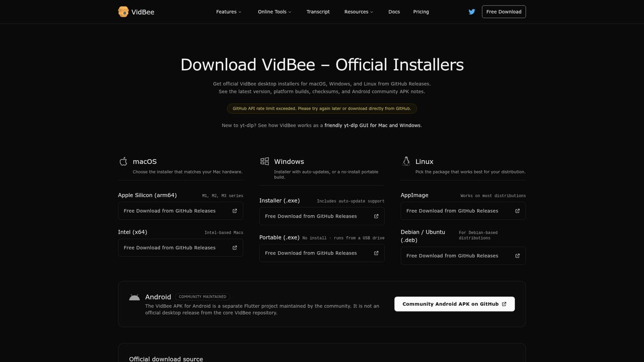Follow the friendly yt-dlp GUI link

(373, 125)
